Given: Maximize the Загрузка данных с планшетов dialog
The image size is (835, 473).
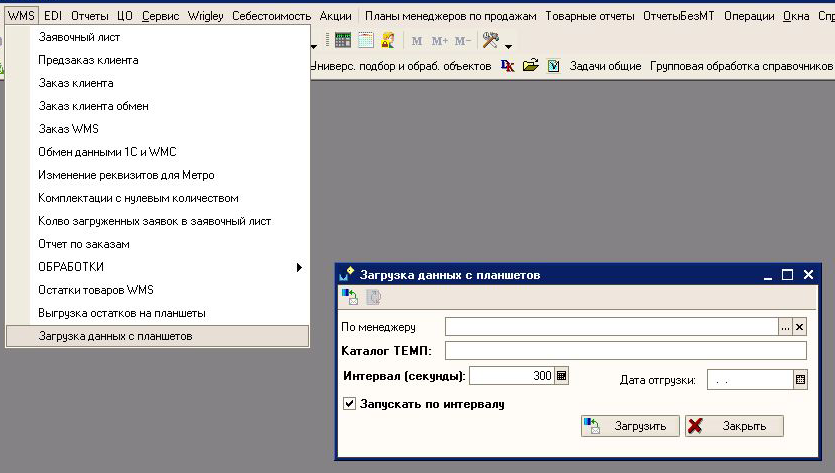Looking at the screenshot, I should pyautogui.click(x=787, y=275).
